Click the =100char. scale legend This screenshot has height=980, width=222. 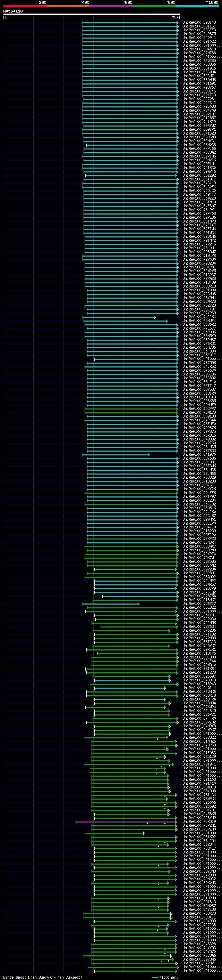tap(165, 977)
